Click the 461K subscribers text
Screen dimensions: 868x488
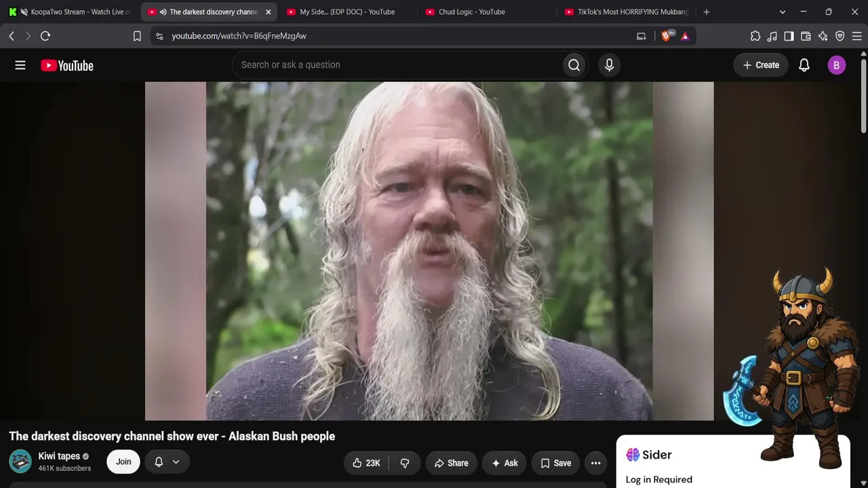pyautogui.click(x=64, y=468)
